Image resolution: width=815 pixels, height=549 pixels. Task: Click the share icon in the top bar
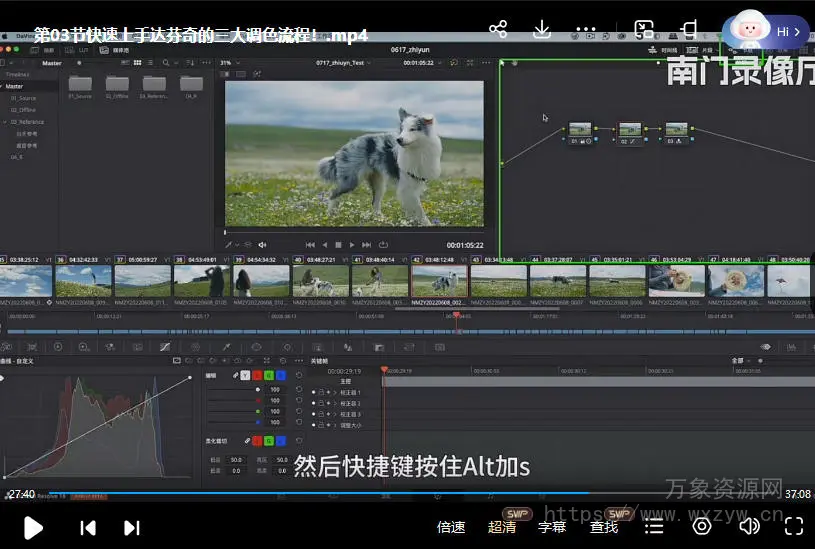point(498,30)
